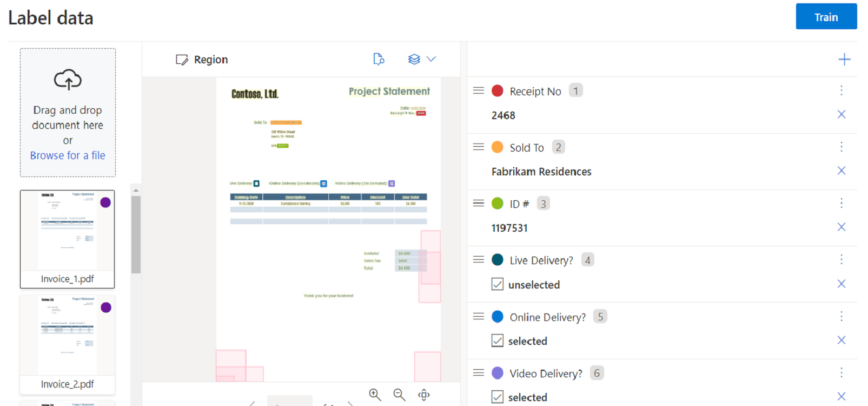868x406 pixels.
Task: Click purple status dot on Invoice_2.pdf
Action: tap(105, 307)
